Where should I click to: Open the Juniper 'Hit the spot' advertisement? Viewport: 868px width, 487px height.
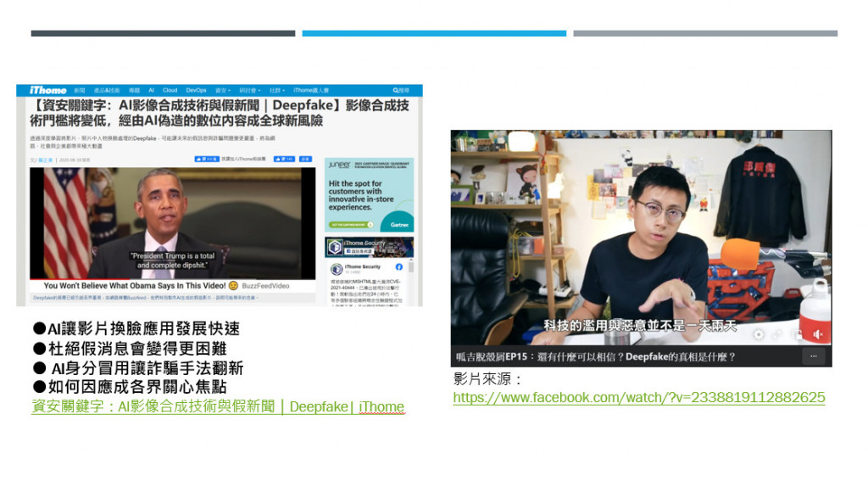pos(370,194)
